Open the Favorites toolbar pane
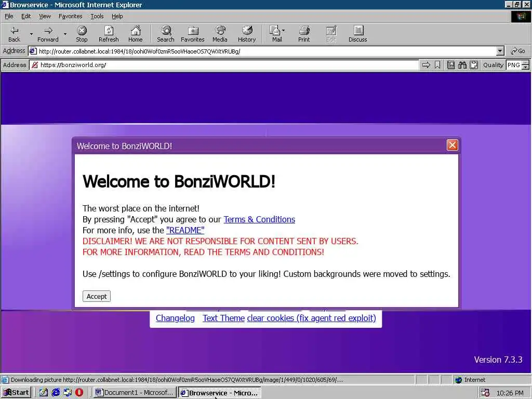The image size is (532, 399). pyautogui.click(x=193, y=34)
